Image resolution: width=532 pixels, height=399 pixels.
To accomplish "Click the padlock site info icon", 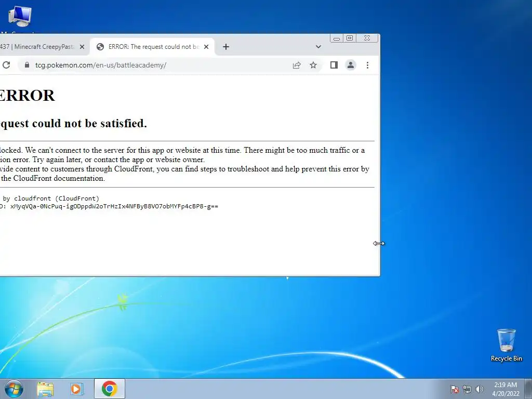I will point(27,65).
